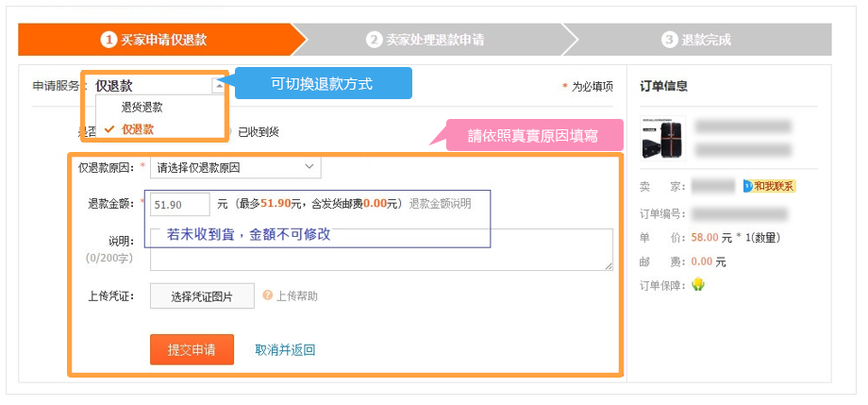Viewport: 868px width, 405px height.
Task: Open the 退款金额说明 link
Action: click(440, 204)
